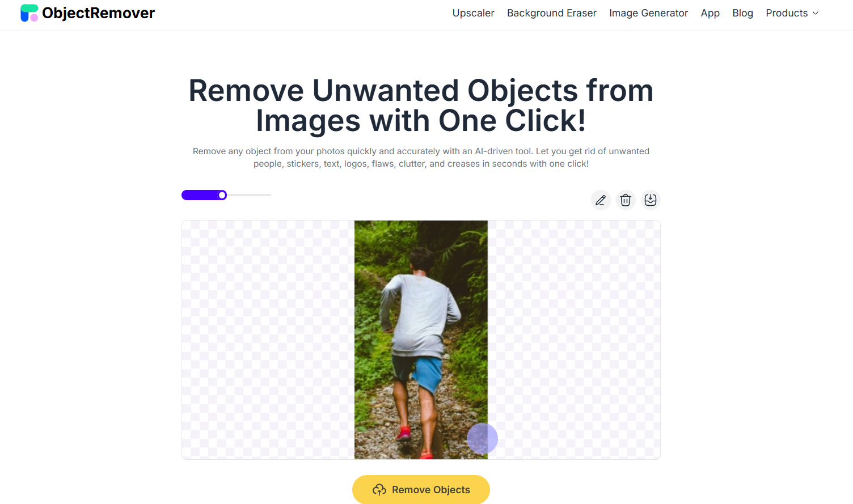Open the Products dropdown menu
The height and width of the screenshot is (504, 853).
[x=792, y=13]
